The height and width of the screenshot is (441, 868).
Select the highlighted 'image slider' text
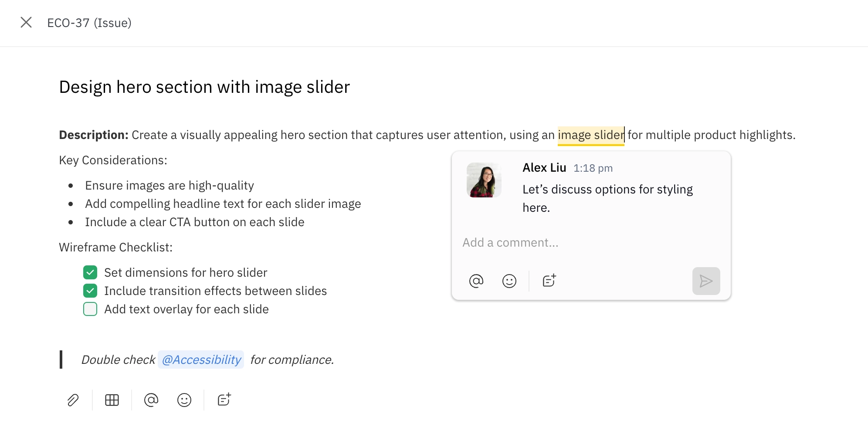[591, 135]
